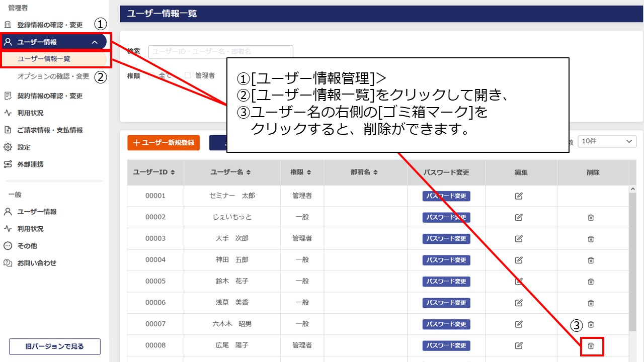Click edit pencil icon for セミナー 太郎
The image size is (644, 362).
pos(519,196)
